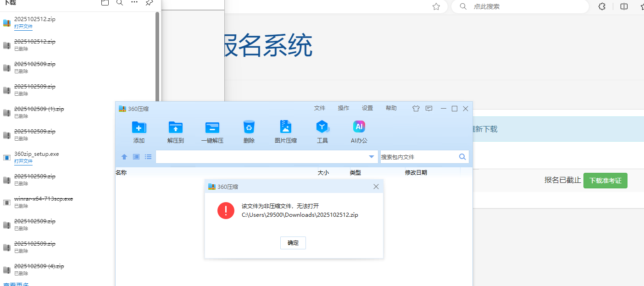
Task: Open the 设置 menu in 360压缩
Action: click(367, 108)
